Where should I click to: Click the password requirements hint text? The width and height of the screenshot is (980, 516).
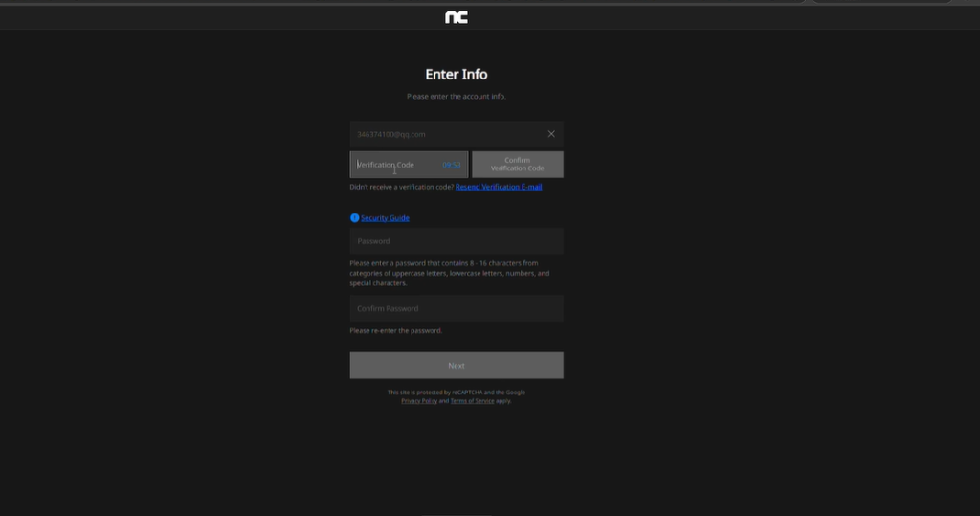449,273
